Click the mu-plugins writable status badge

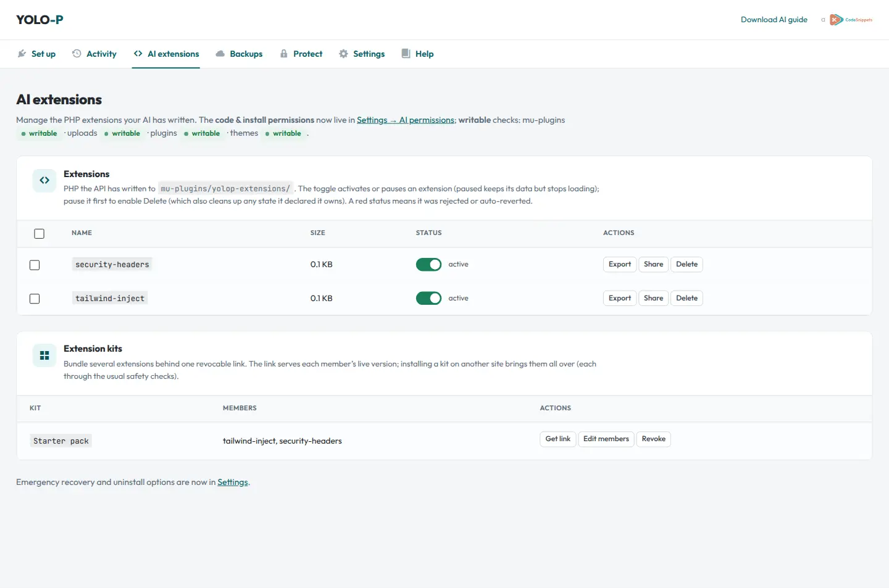[x=40, y=133]
